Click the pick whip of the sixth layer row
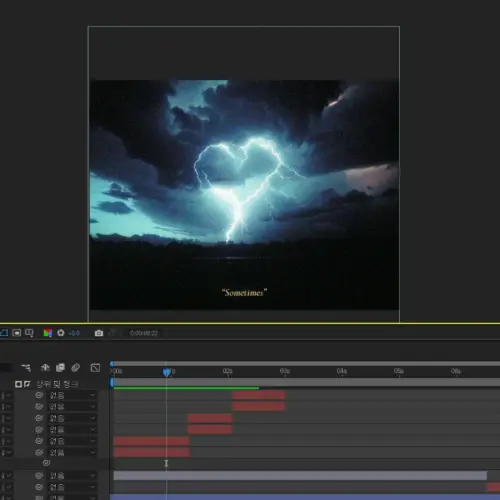Viewport: 500px width, 500px height. (39, 452)
